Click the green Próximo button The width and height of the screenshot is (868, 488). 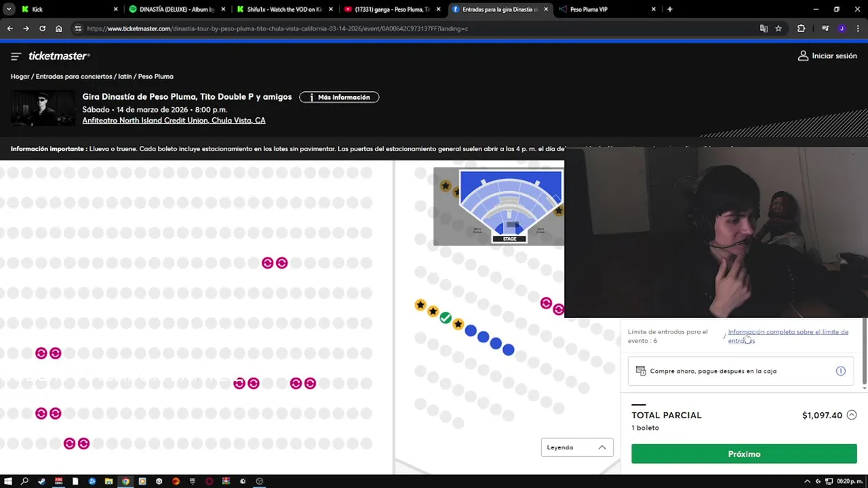(744, 454)
